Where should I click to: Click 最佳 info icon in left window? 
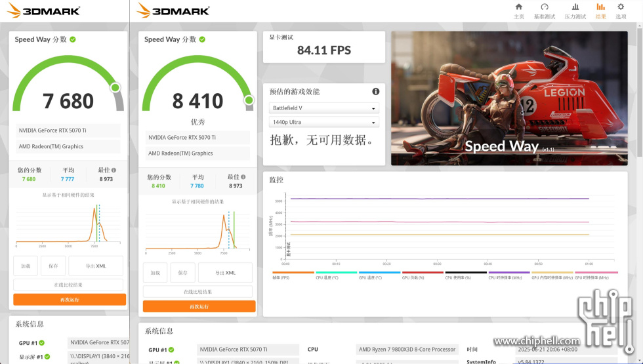pyautogui.click(x=114, y=170)
